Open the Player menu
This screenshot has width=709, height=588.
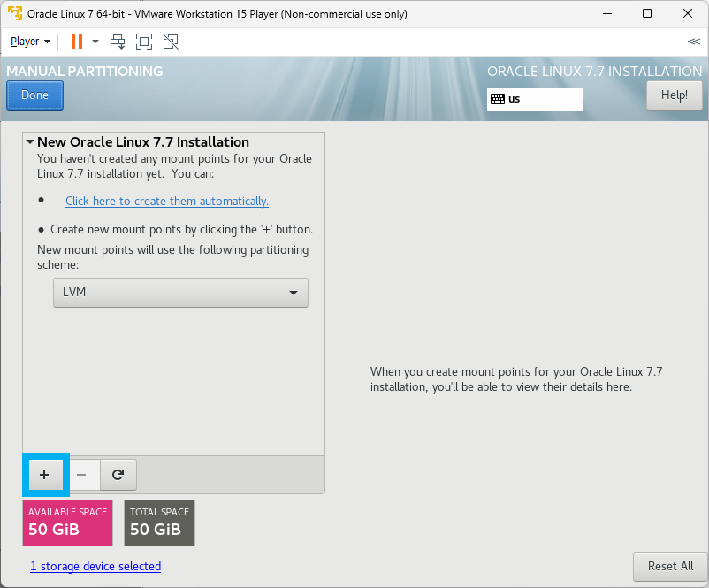30,42
